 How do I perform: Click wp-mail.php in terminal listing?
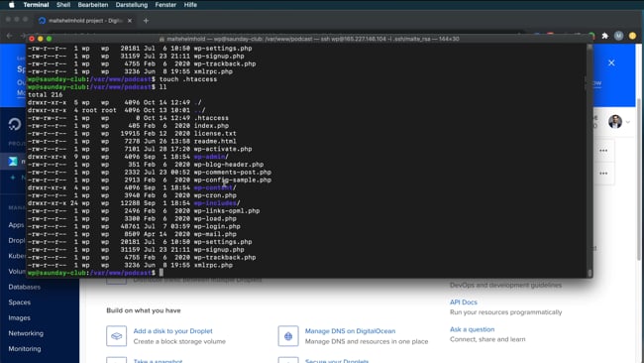point(215,234)
